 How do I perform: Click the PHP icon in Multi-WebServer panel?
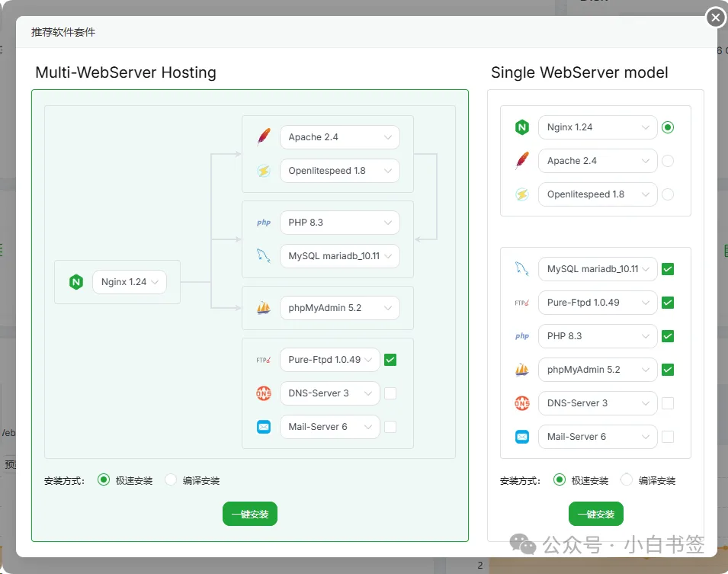264,223
